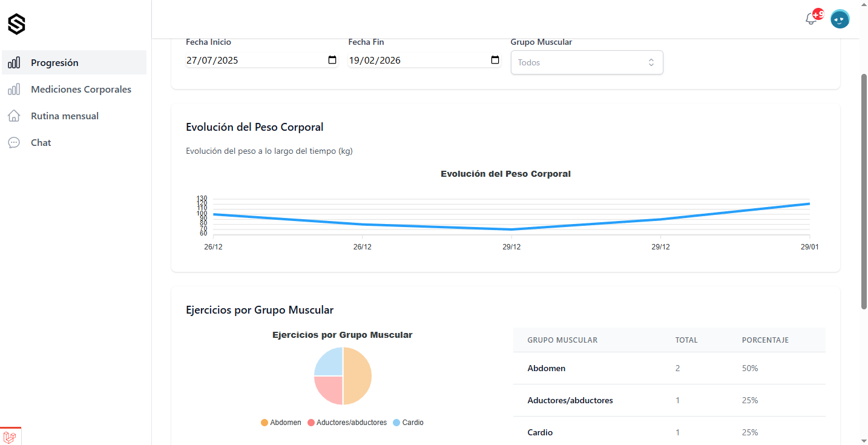
Task: Open the Chat link in sidebar
Action: [41, 143]
